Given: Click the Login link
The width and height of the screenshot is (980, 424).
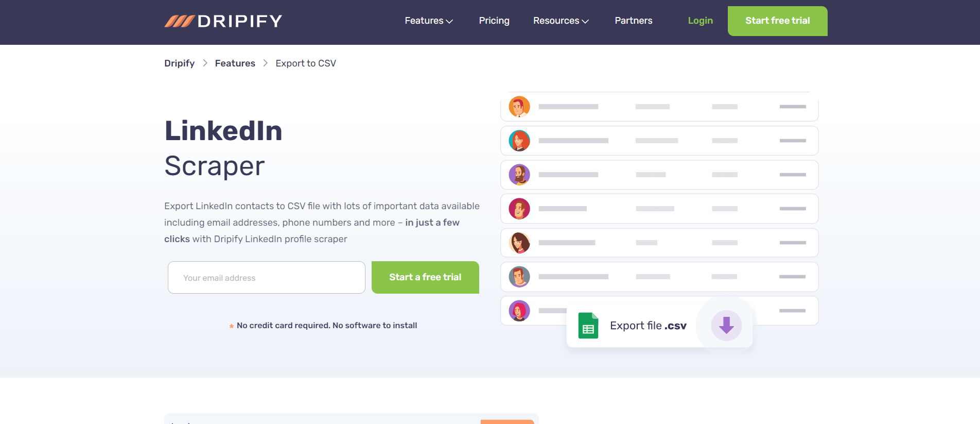Looking at the screenshot, I should point(700,21).
